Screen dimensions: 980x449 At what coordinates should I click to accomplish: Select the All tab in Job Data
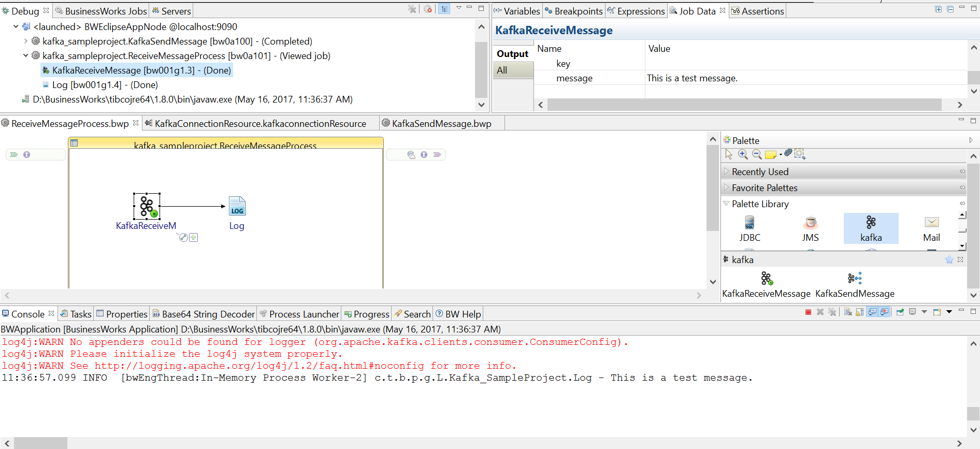(513, 70)
